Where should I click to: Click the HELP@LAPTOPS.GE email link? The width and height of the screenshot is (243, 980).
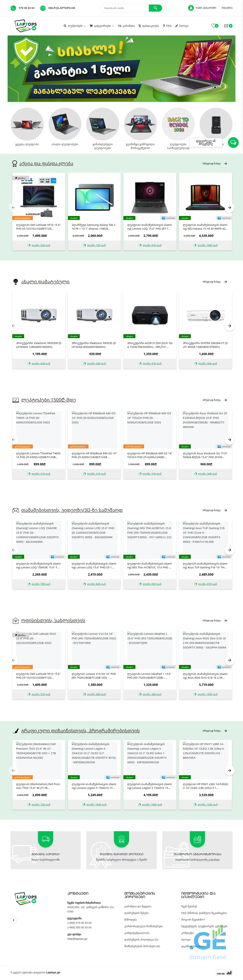[62, 8]
